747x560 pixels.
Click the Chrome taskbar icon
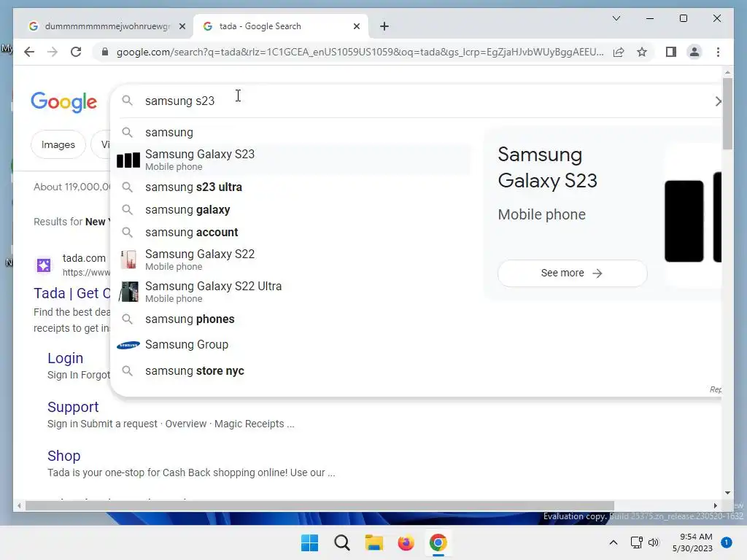pos(438,542)
